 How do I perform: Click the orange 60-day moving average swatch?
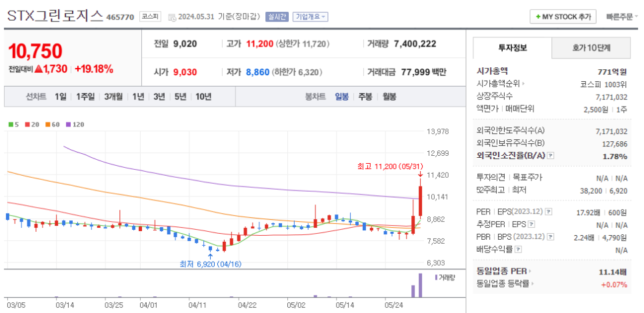(48, 125)
